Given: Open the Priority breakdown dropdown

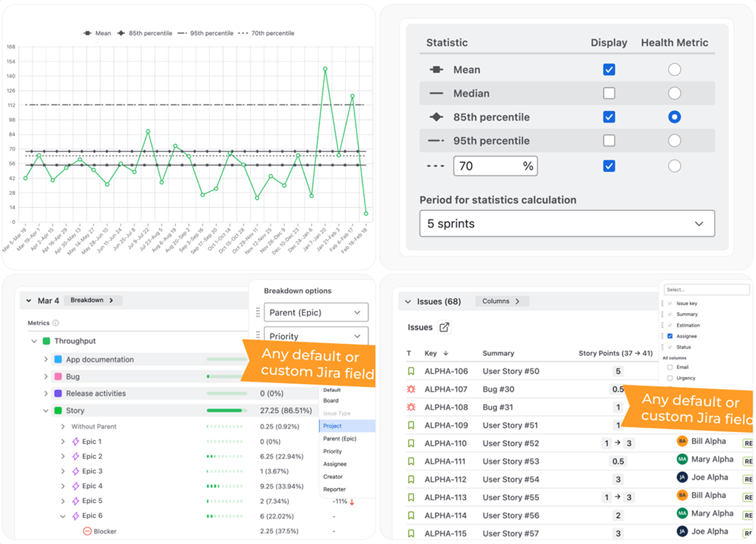Looking at the screenshot, I should coord(316,336).
